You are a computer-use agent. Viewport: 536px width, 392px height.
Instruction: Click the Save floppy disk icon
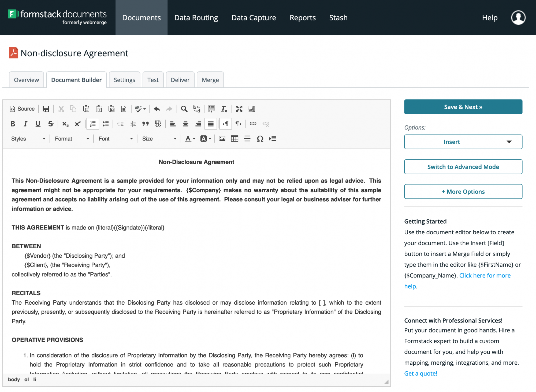pyautogui.click(x=46, y=109)
